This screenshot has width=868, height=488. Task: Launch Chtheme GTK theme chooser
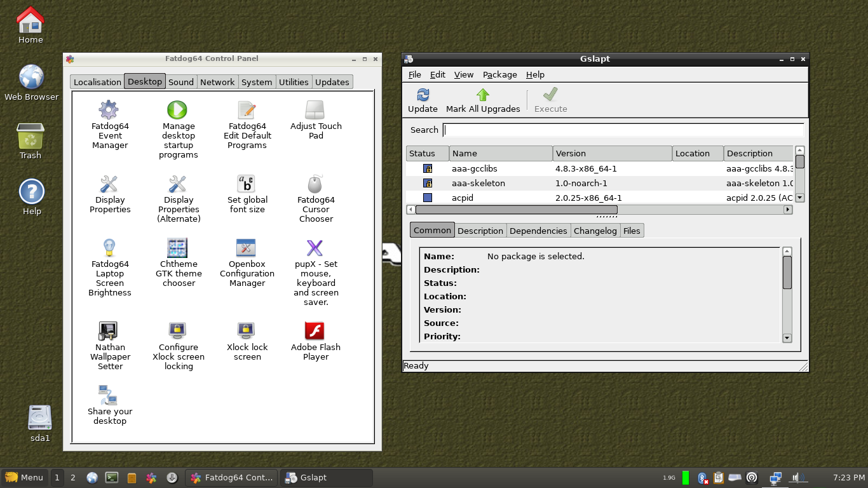coord(177,248)
